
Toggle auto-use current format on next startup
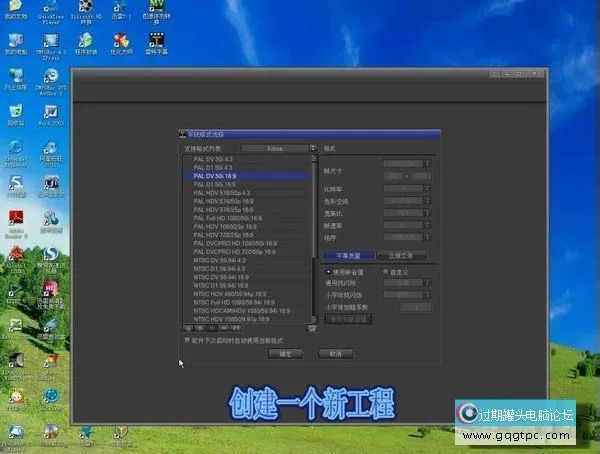187,339
